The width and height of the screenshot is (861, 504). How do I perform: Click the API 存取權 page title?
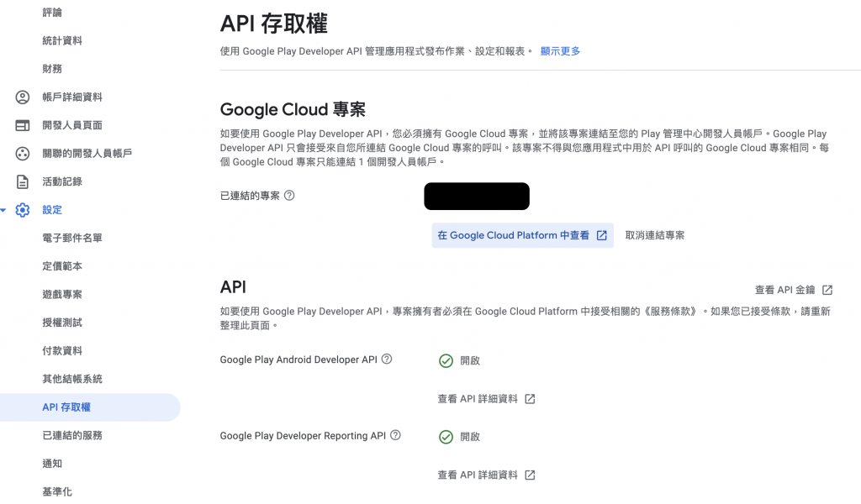point(273,24)
